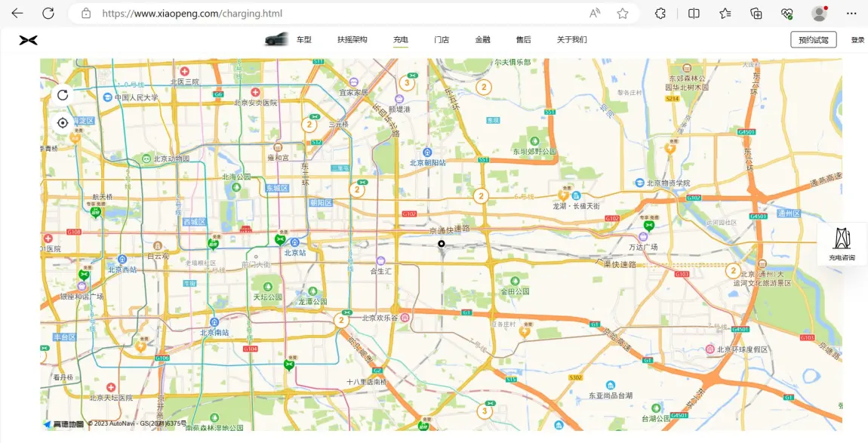Open the 金融 menu item
Image resolution: width=868 pixels, height=443 pixels.
[x=483, y=40]
